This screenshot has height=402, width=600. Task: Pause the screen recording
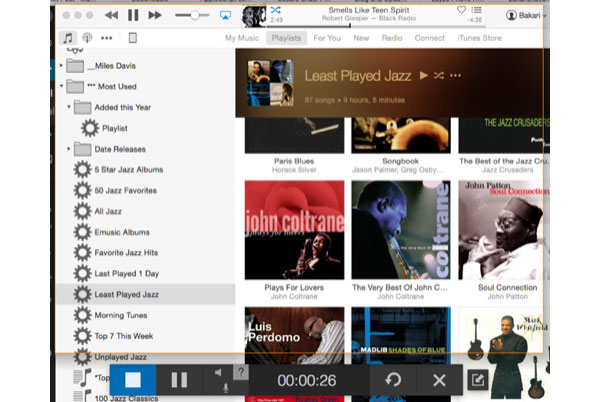pos(179,380)
